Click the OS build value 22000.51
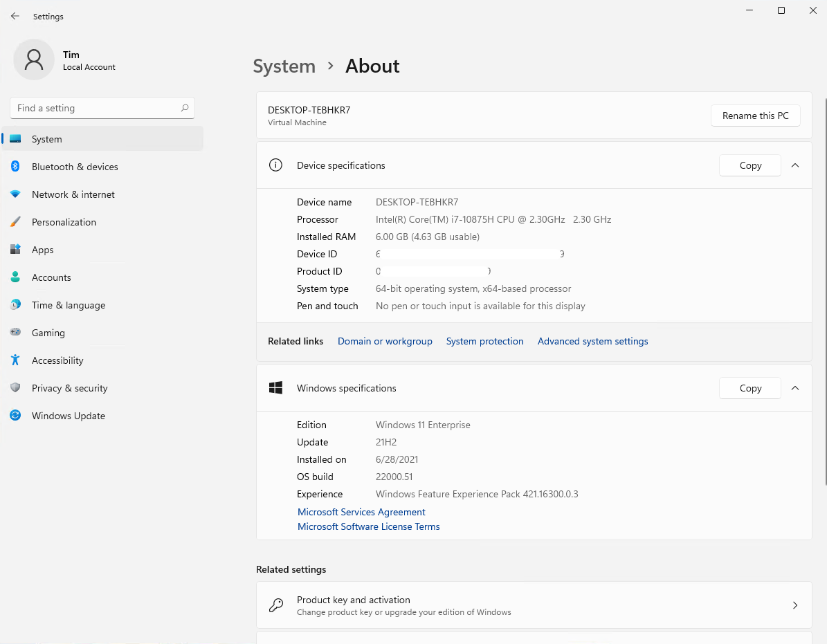This screenshot has height=644, width=827. (394, 477)
